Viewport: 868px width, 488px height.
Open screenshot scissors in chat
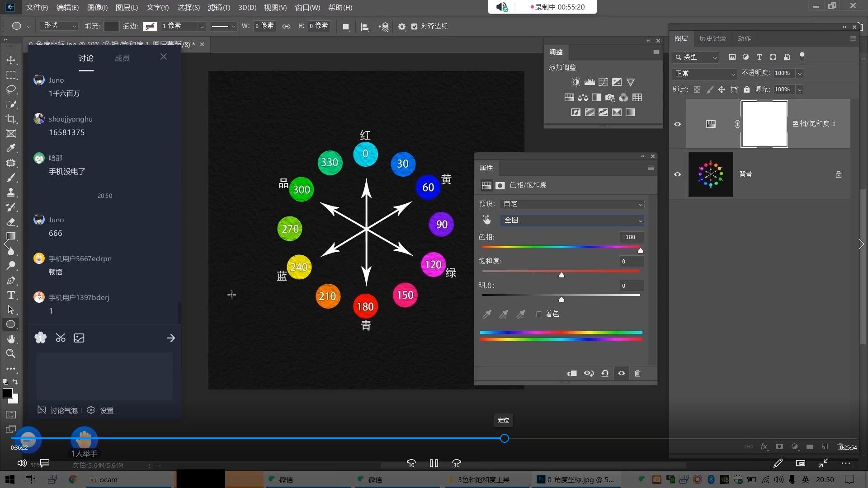point(61,338)
